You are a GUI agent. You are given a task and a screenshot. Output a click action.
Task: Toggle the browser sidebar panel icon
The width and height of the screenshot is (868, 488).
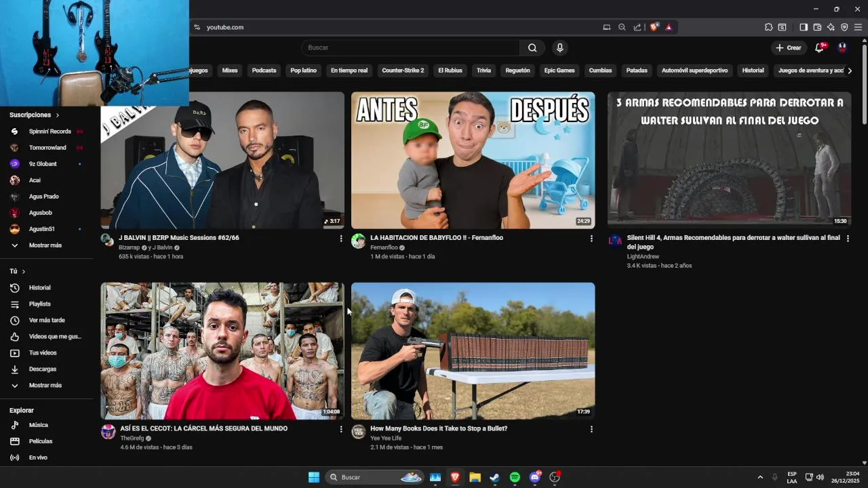[804, 27]
